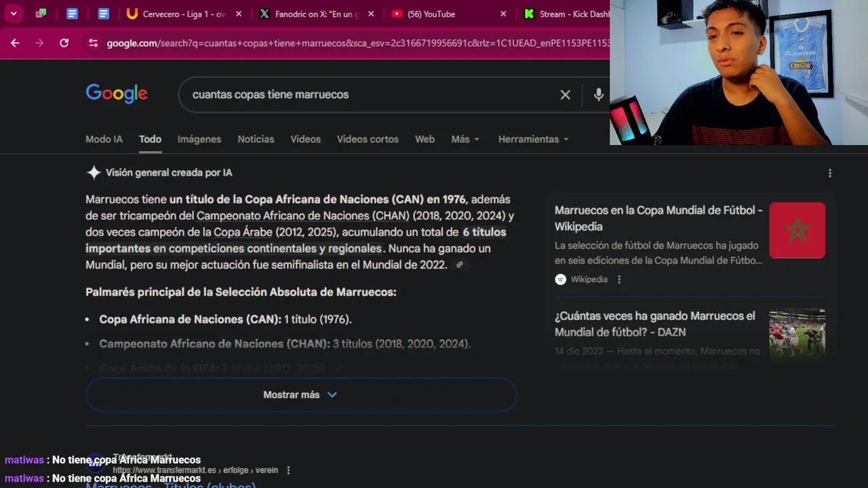The height and width of the screenshot is (488, 868).
Task: Open the Videos cortos results tab
Action: (x=368, y=139)
